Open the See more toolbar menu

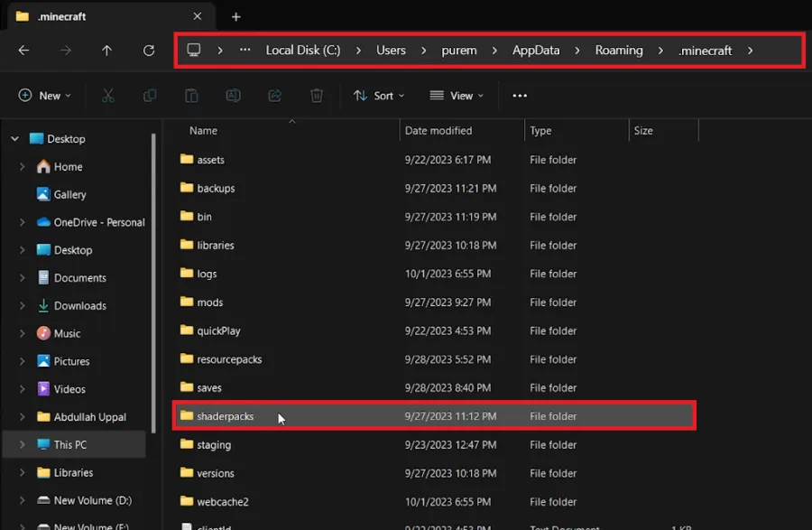tap(520, 96)
